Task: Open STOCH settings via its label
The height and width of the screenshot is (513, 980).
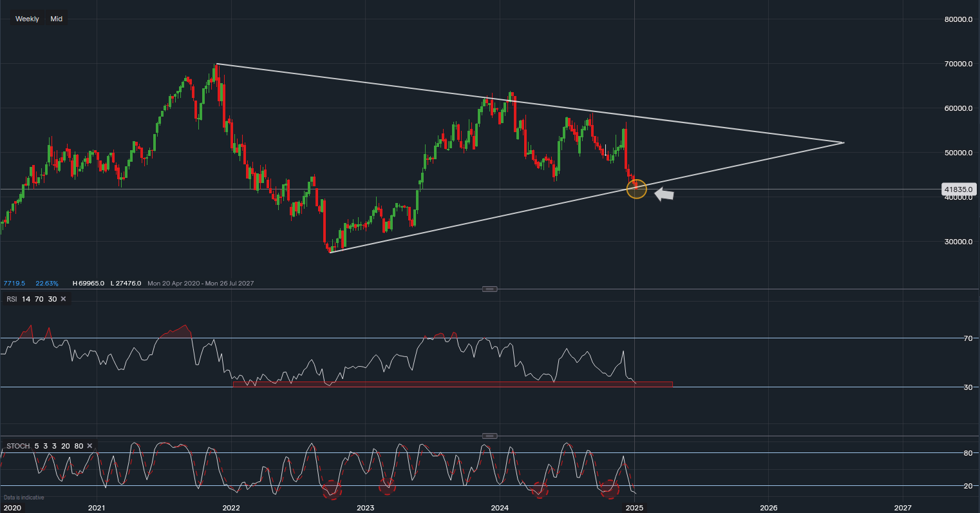Action: [x=18, y=446]
